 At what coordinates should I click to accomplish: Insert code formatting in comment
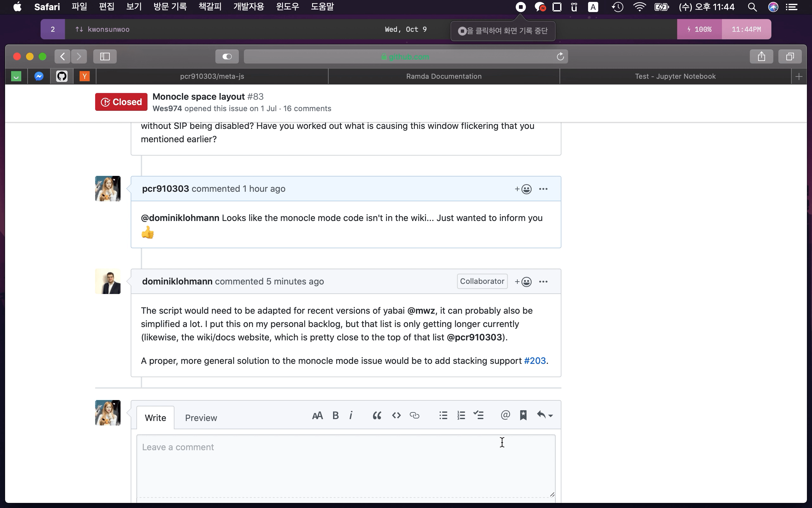coord(396,416)
